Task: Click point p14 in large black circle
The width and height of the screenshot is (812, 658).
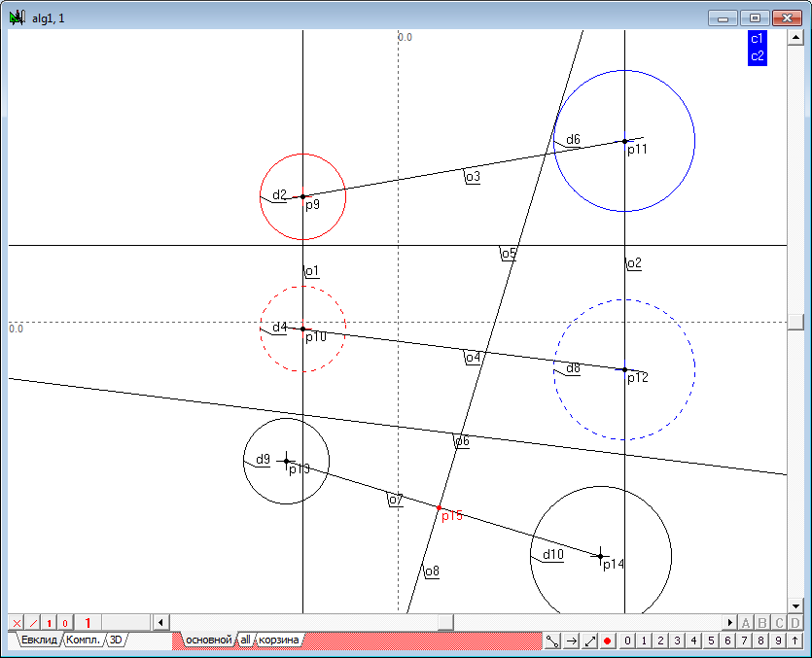Action: pyautogui.click(x=600, y=557)
